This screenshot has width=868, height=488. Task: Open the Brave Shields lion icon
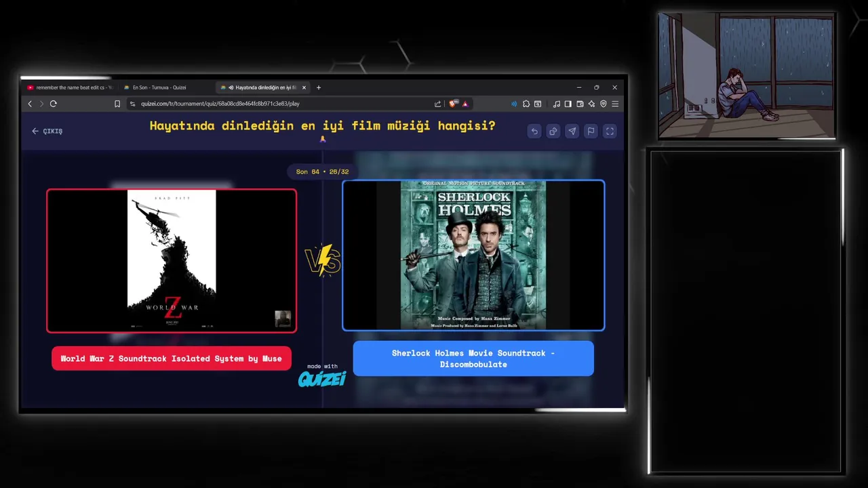point(453,104)
